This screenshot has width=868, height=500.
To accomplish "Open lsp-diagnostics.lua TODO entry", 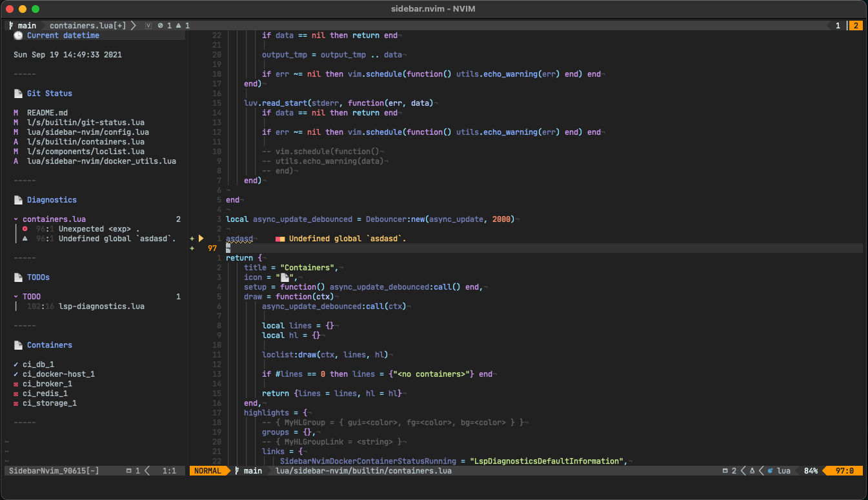I will [101, 306].
